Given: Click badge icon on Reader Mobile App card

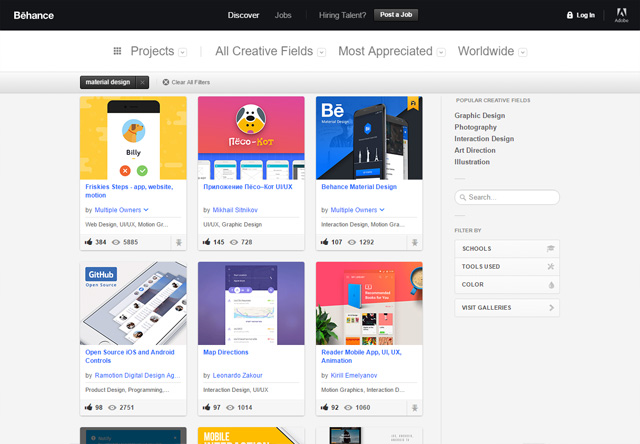Looking at the screenshot, I should pyautogui.click(x=414, y=408).
